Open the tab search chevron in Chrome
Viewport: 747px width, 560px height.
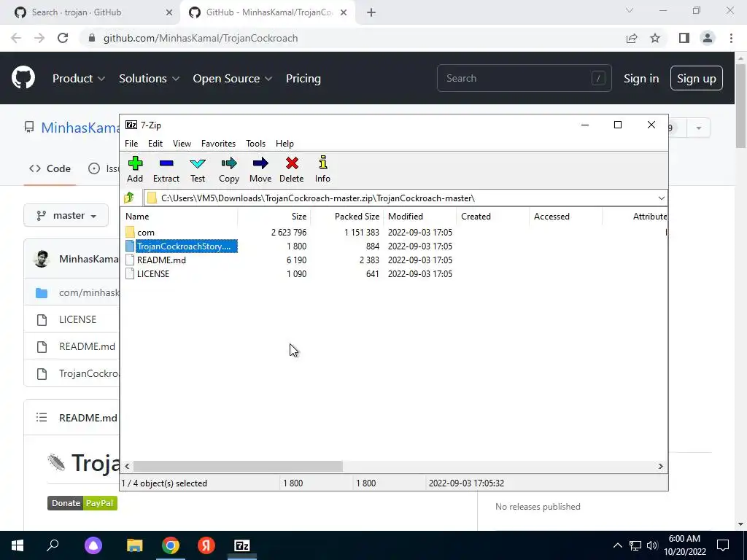point(630,10)
